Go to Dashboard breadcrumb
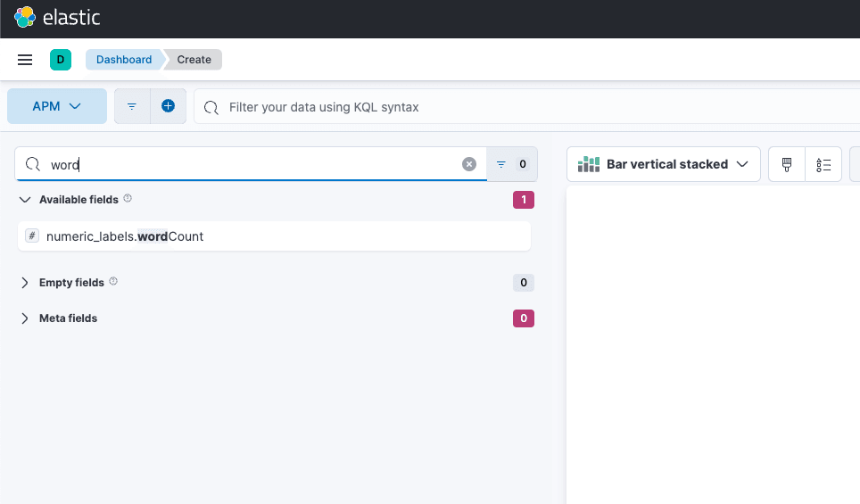Screen dimensions: 860x504 tap(124, 60)
